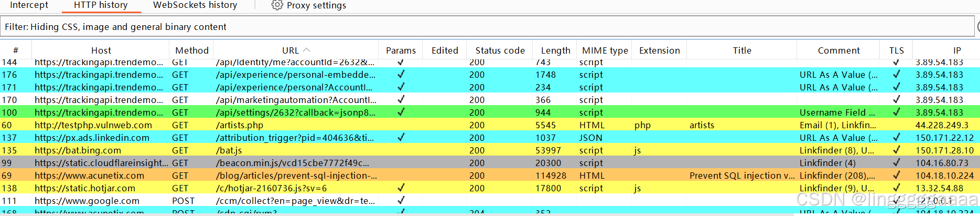Select the HTTP history tab
Viewport: 980px width, 216px height.
[101, 5]
